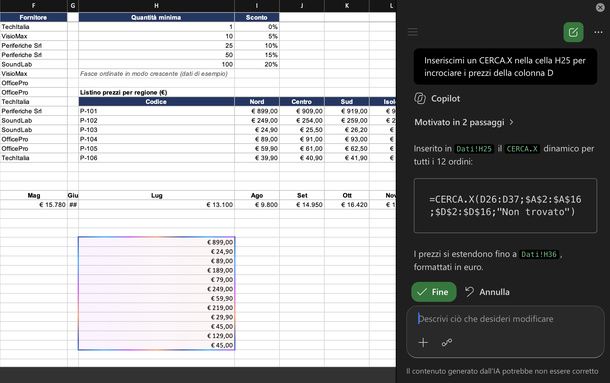Select the result cell showing € 219,00
610x383 pixels.
(x=156, y=307)
